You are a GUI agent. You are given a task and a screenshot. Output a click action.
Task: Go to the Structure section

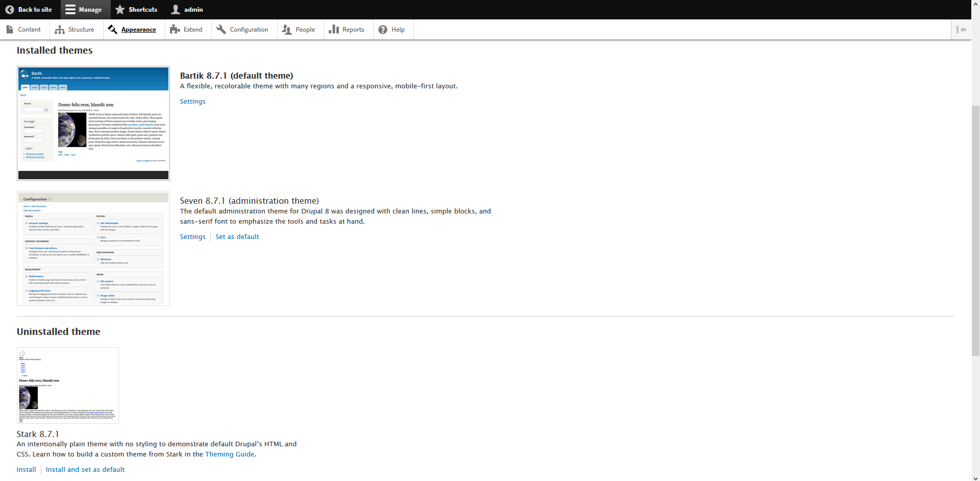(75, 30)
